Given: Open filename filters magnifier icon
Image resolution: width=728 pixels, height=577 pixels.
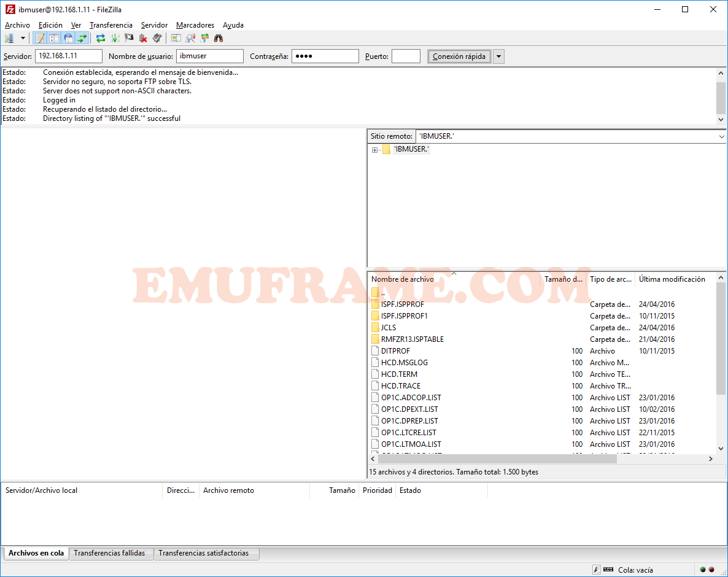Looking at the screenshot, I should 190,38.
